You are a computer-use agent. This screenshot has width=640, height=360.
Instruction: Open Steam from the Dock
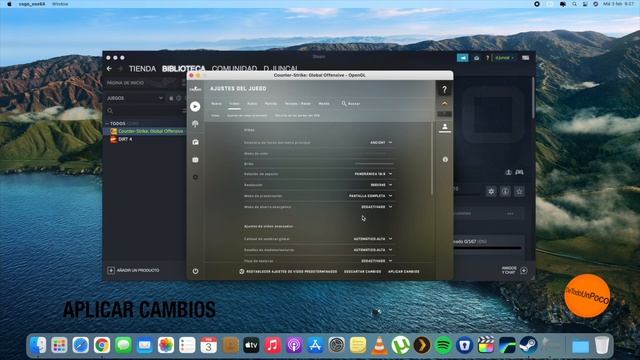(x=528, y=345)
